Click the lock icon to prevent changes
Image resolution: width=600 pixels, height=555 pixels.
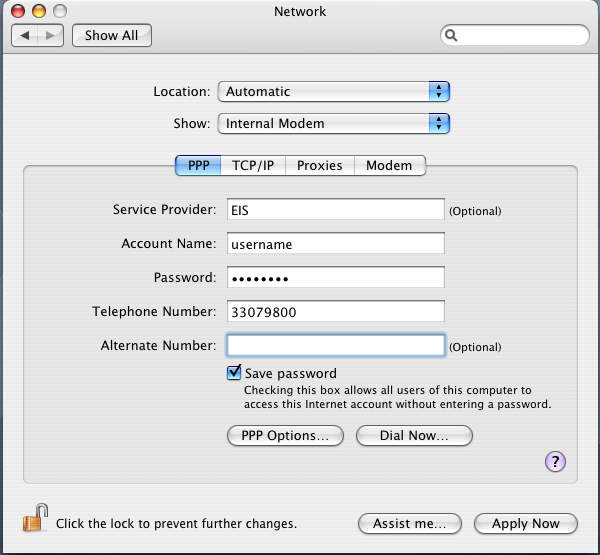point(34,520)
